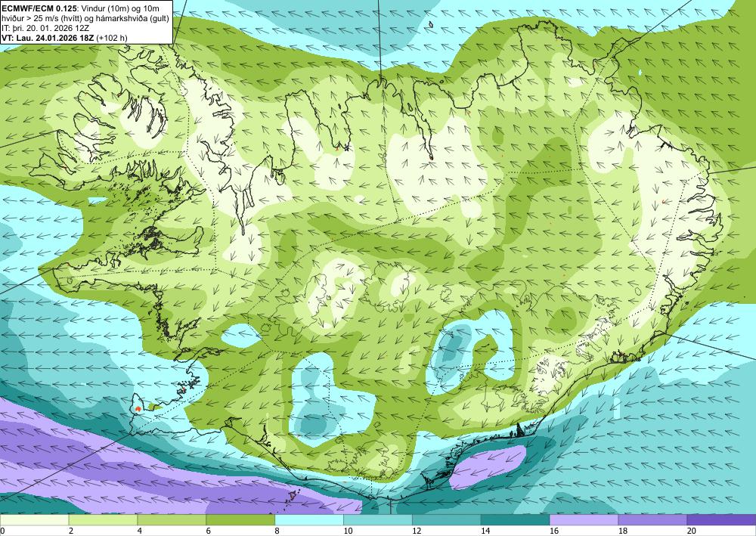Screen dimensions: 756x536
Task: Click the 10–12 m/s turquoise legend swatch
Action: [378, 520]
